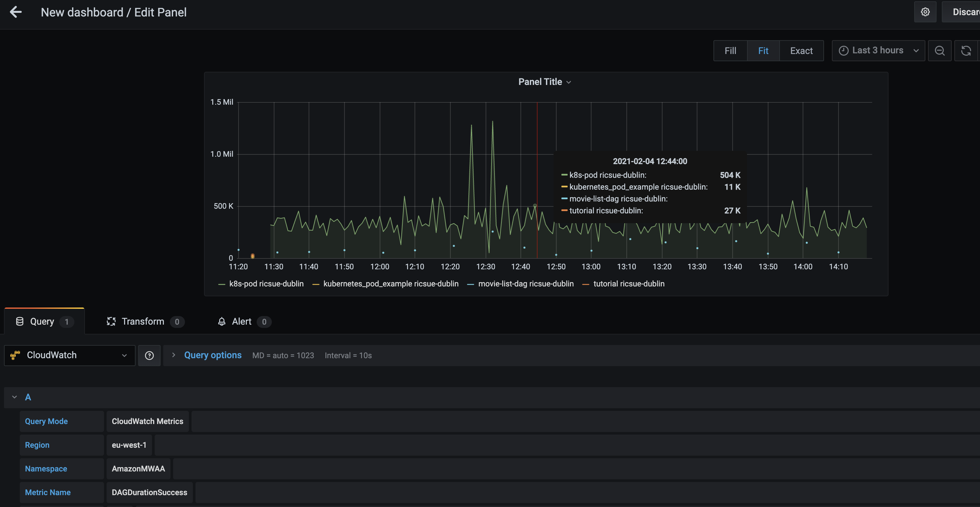Click the DAGDurationSuccess metric name field
This screenshot has width=980, height=507.
(149, 492)
